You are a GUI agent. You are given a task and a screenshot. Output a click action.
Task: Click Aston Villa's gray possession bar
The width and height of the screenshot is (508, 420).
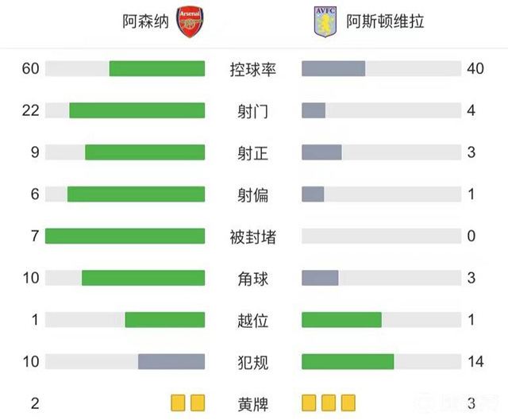[x=333, y=69]
